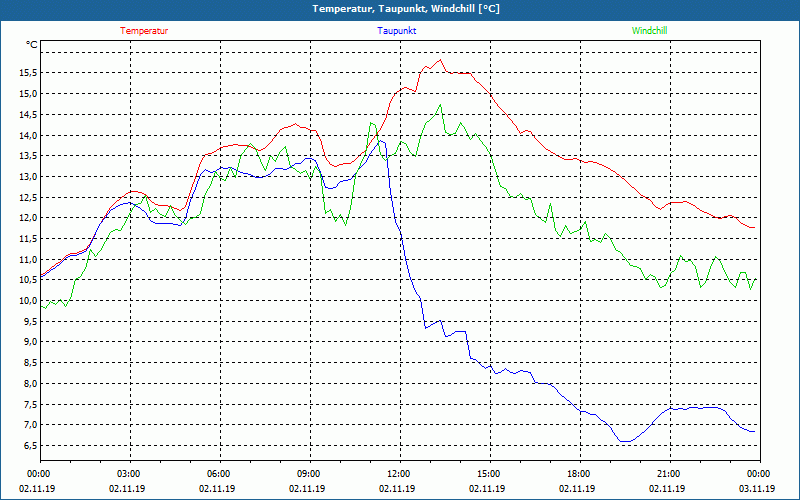Image resolution: width=800 pixels, height=500 pixels.
Task: Click the '02.11.19' date beneath 21:00
Action: click(668, 488)
